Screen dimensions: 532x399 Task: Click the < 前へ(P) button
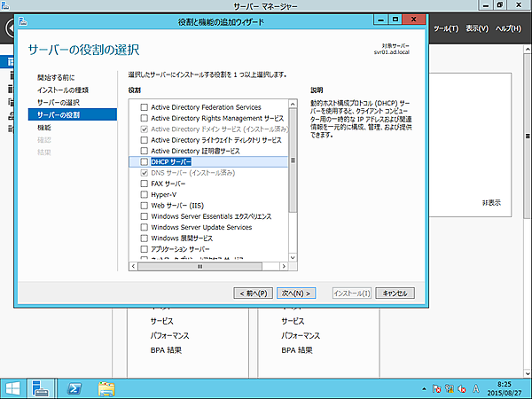[253, 293]
